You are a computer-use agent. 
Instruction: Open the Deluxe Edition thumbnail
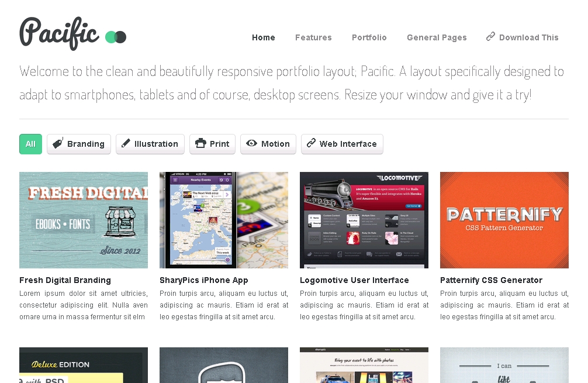coord(84,365)
